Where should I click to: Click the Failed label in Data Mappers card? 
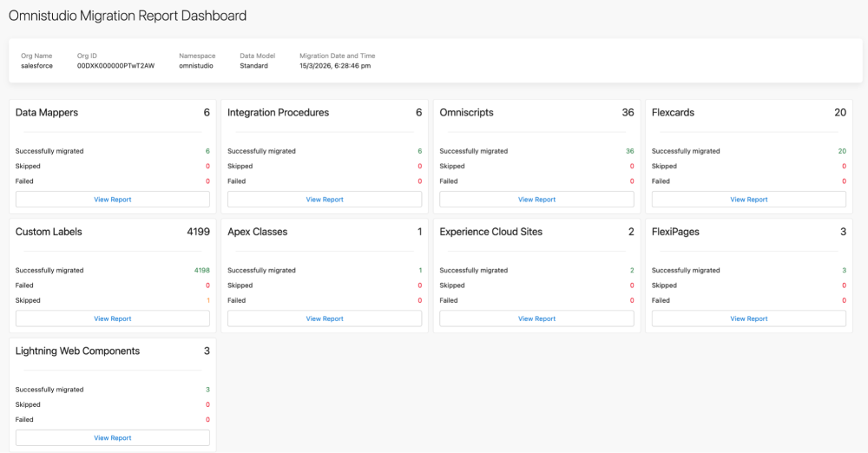tap(24, 181)
